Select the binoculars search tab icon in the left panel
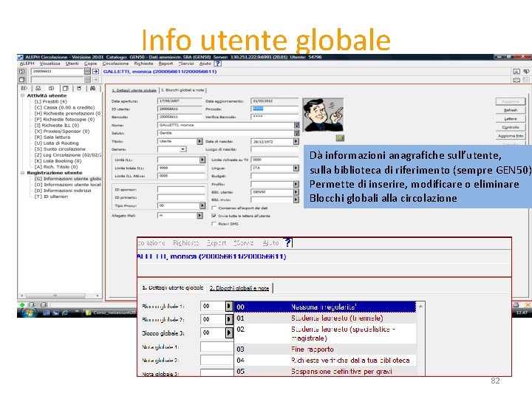The width and height of the screenshot is (532, 399). (92, 88)
